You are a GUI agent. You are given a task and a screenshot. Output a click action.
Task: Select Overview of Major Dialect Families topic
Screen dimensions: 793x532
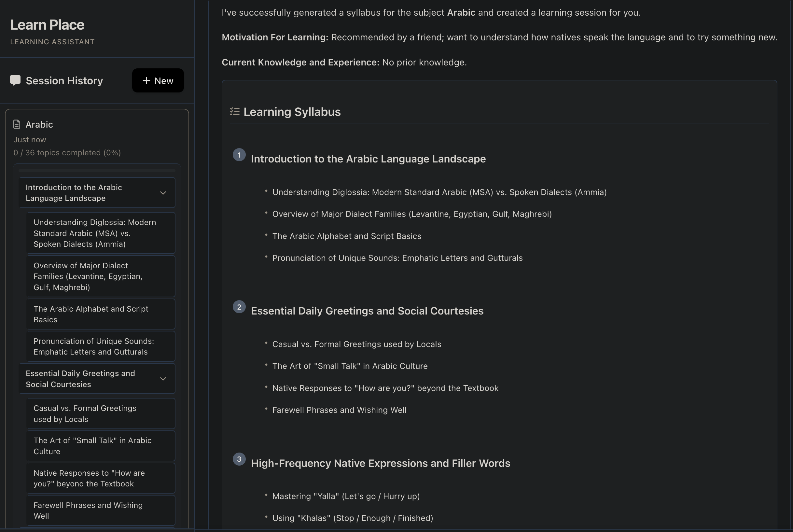100,276
